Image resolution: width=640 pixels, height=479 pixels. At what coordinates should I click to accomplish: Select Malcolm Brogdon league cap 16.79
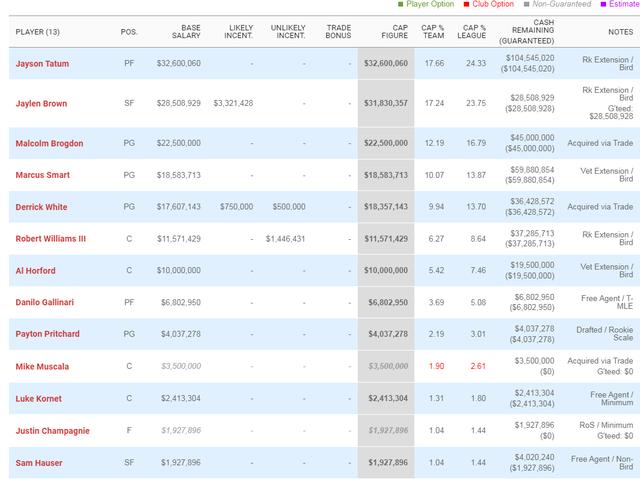click(x=476, y=143)
